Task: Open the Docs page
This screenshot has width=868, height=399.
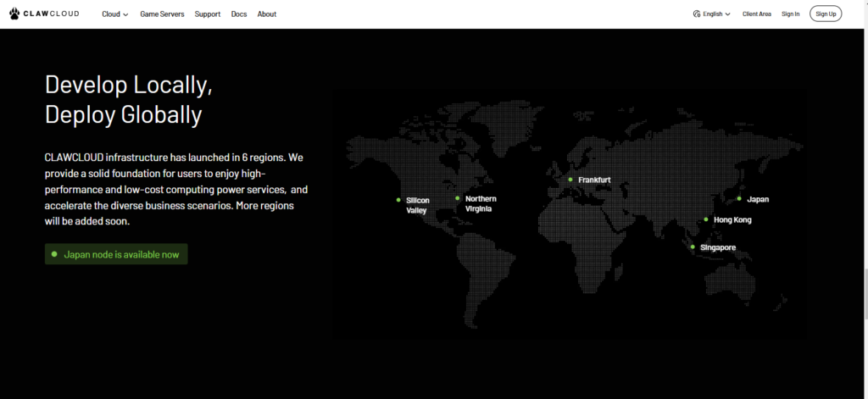Action: (239, 14)
